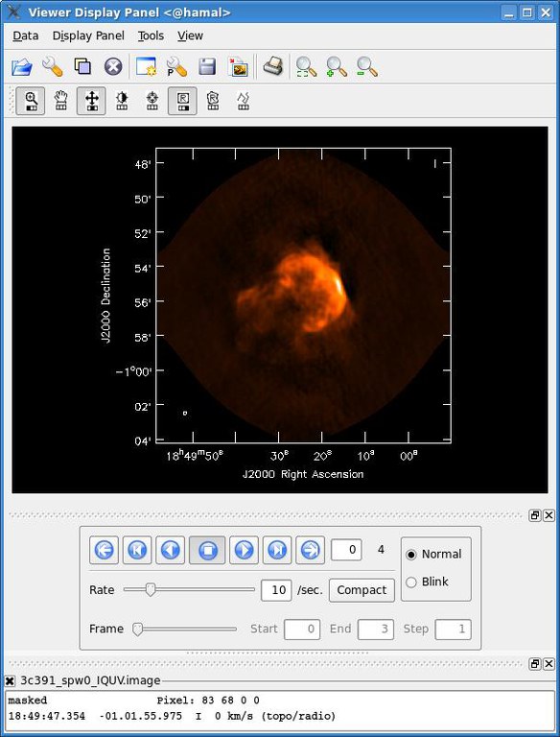
Task: Select the crosshair positioning tool
Action: (92, 101)
